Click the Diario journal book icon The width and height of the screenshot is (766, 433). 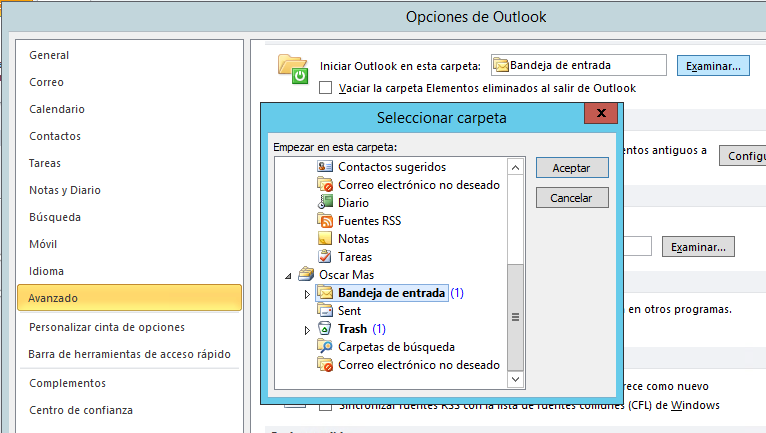tap(325, 202)
